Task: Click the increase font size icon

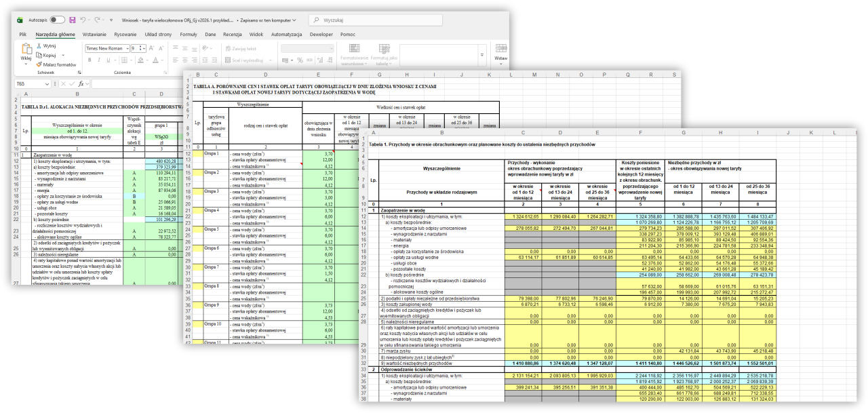Action: 151,48
